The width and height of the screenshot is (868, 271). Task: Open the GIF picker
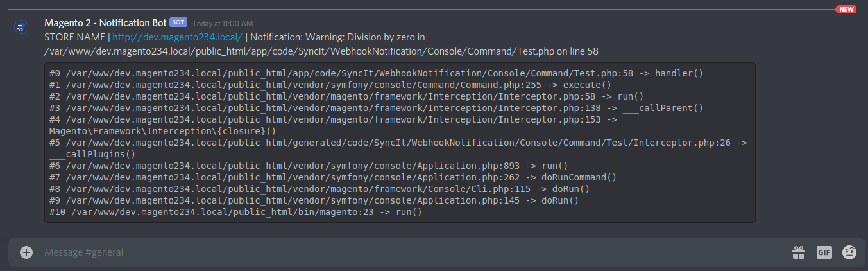click(824, 252)
